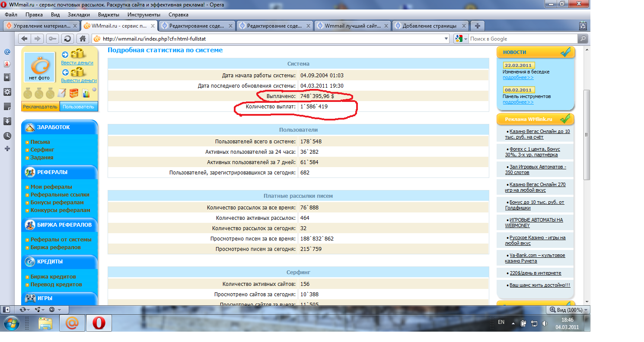Open the 220$/день в интернете ad link
This screenshot has width=644, height=342.
pyautogui.click(x=536, y=273)
